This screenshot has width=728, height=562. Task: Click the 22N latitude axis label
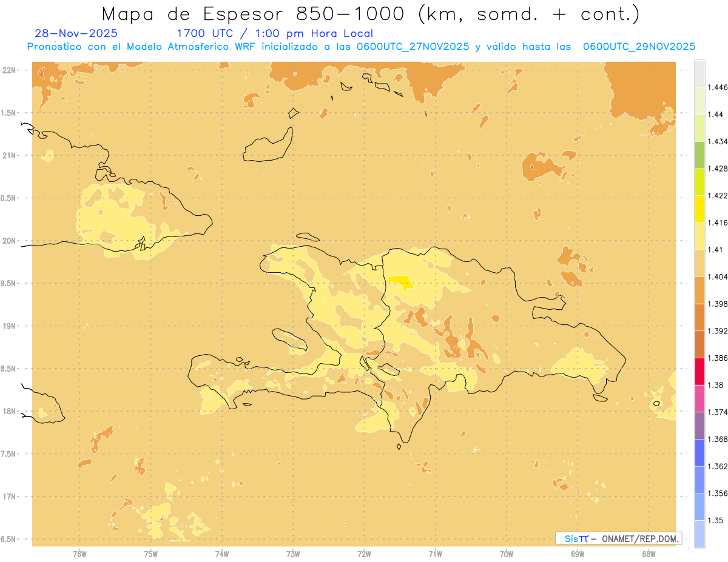(9, 70)
